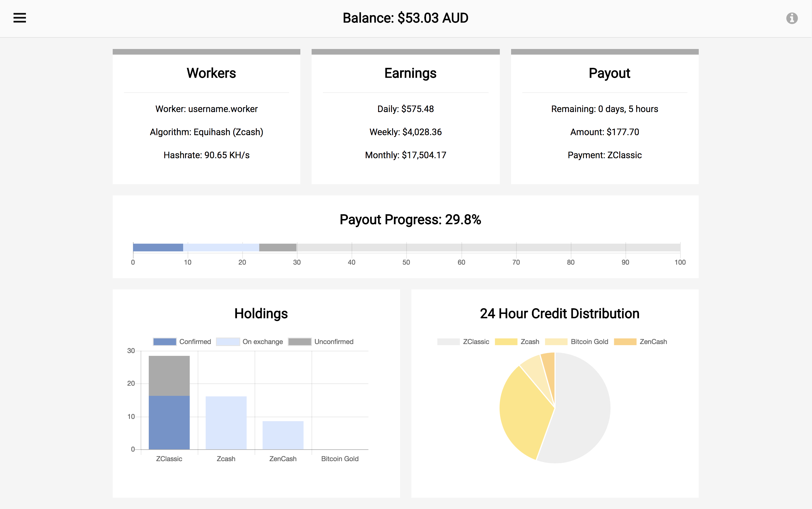The width and height of the screenshot is (812, 509).
Task: Click the info circle icon
Action: click(792, 18)
